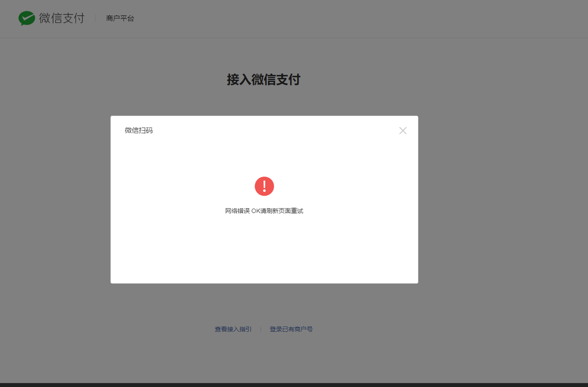This screenshot has height=387, width=588.
Task: Click the 接入微信支付 page heading
Action: (264, 80)
